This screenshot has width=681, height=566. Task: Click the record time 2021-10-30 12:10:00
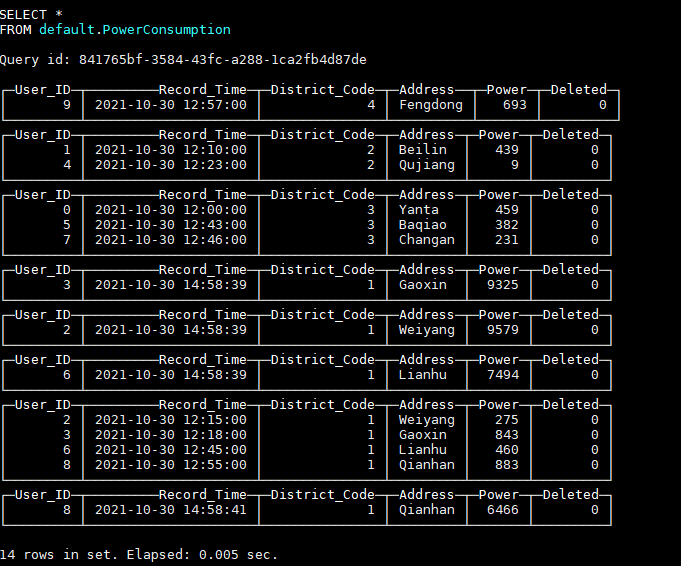171,150
